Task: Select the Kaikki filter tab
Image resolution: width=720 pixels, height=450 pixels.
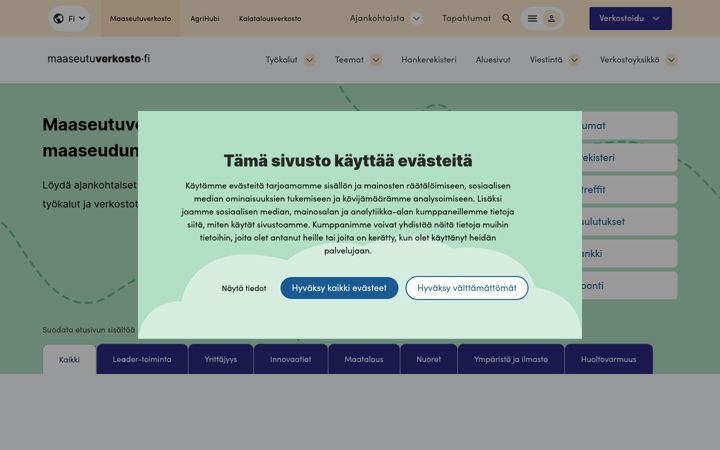Action: coord(69,360)
